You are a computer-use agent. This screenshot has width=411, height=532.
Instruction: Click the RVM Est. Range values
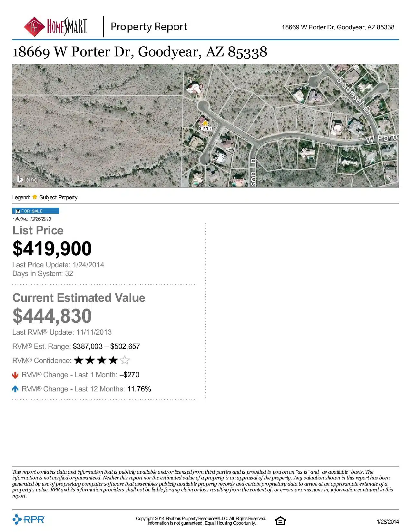106,347
